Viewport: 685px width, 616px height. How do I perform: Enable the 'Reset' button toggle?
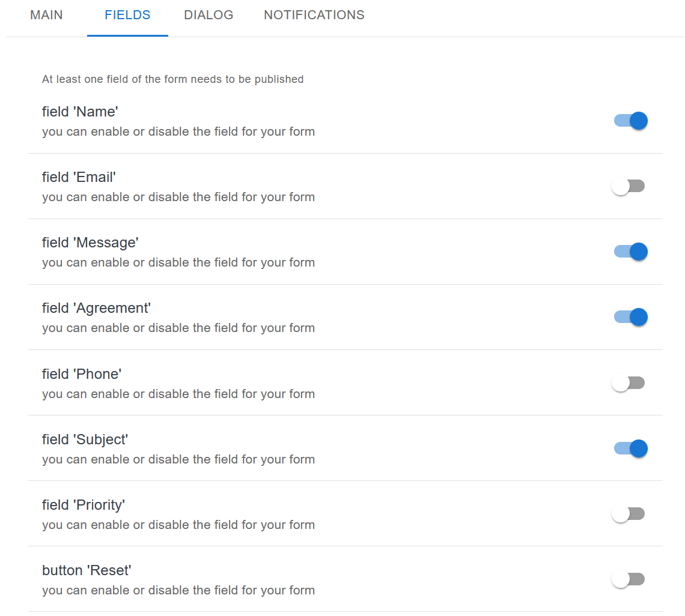[628, 579]
